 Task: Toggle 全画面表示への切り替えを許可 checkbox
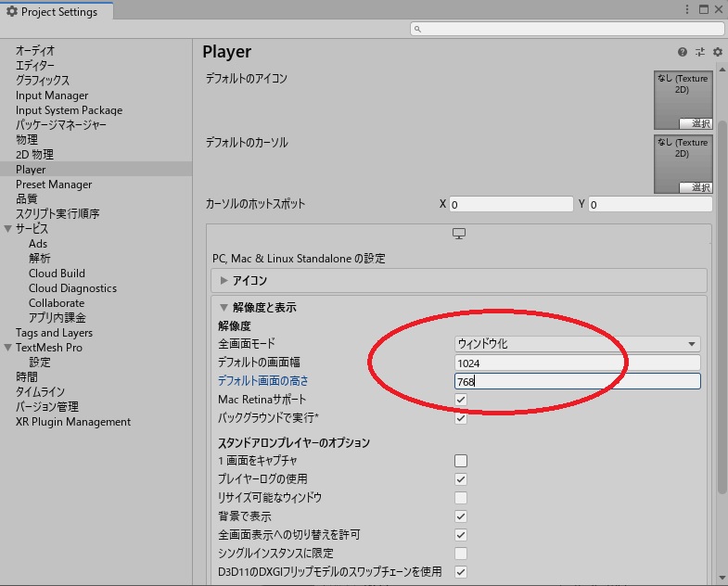[x=461, y=535]
